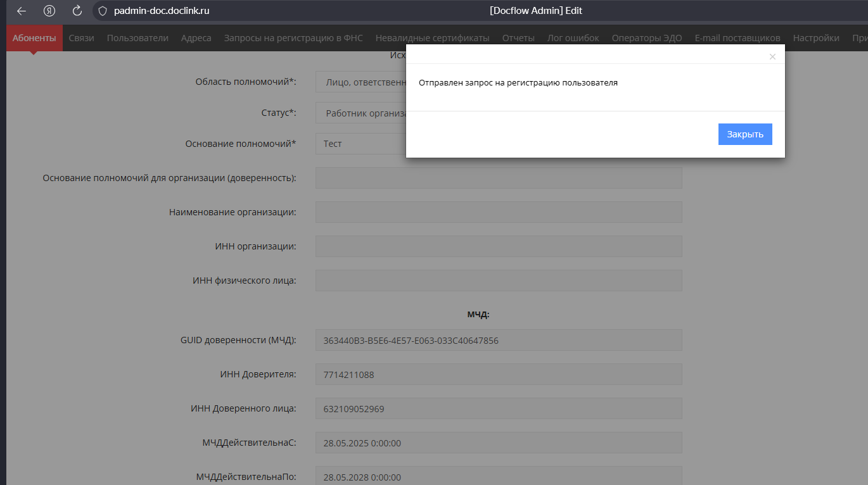Click the browser back arrow icon

point(22,11)
